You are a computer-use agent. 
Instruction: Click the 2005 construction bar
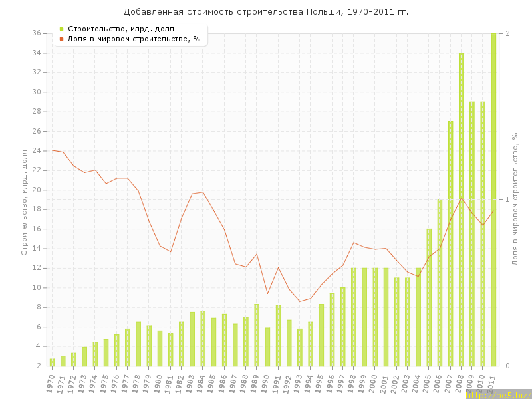[x=429, y=297]
